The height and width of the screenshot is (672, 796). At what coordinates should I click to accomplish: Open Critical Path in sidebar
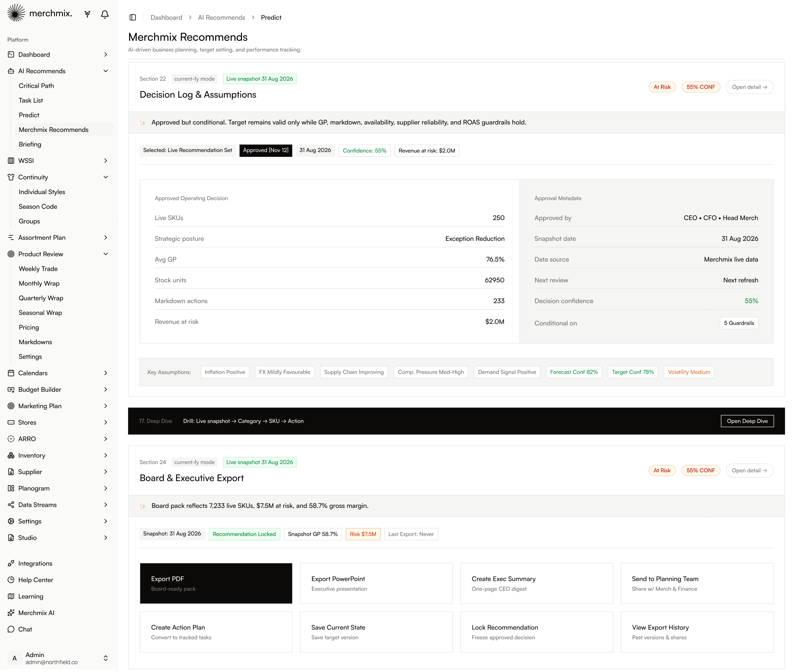(x=36, y=86)
